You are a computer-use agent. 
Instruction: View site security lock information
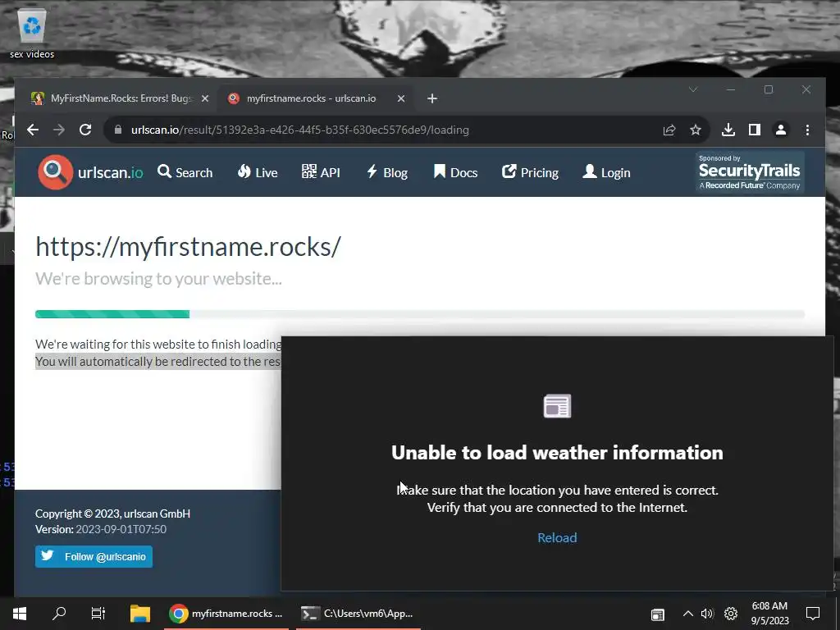coord(118,130)
